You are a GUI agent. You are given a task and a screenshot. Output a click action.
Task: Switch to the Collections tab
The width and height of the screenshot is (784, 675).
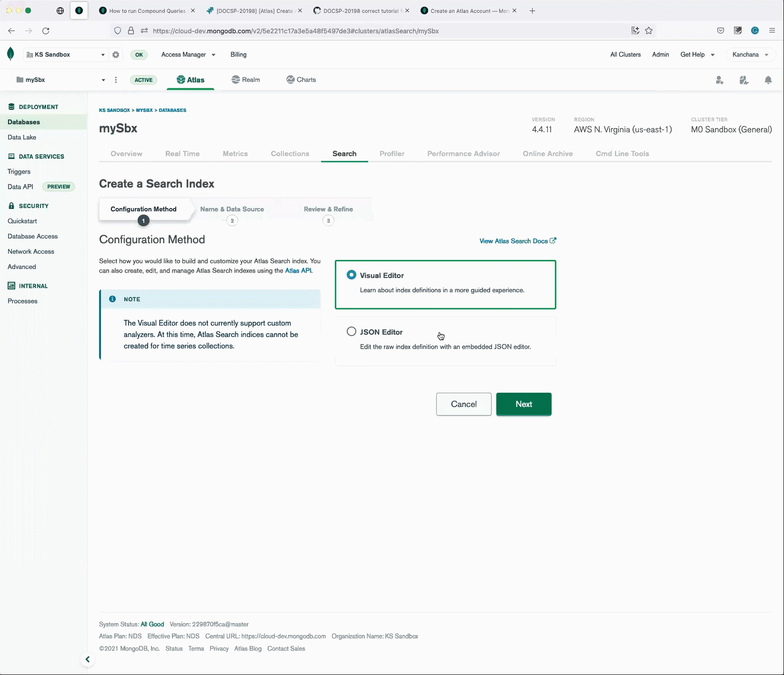(290, 154)
